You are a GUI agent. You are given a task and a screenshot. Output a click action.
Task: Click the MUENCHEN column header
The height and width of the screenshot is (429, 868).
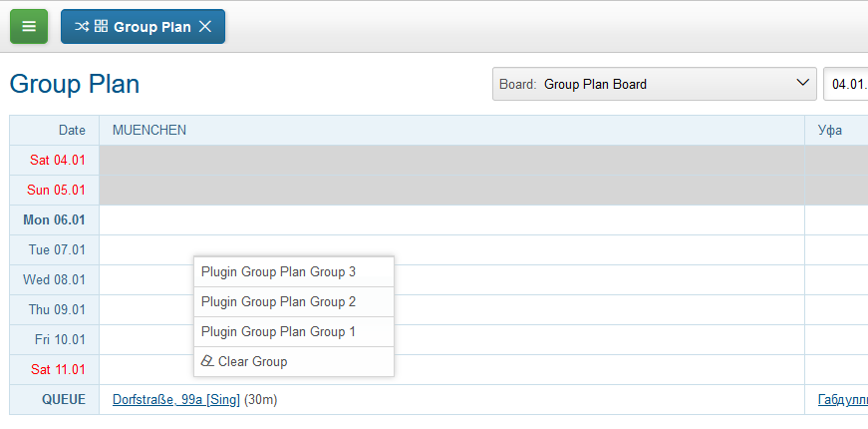[x=149, y=131]
